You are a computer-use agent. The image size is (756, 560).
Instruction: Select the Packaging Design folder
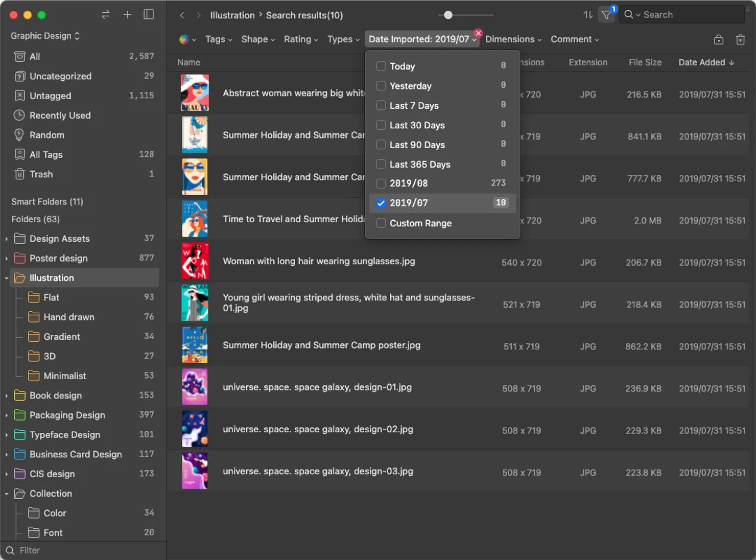click(x=84, y=415)
